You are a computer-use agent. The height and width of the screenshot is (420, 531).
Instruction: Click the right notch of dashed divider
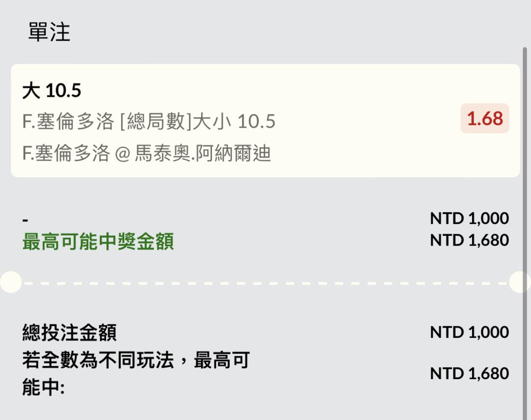click(x=520, y=282)
